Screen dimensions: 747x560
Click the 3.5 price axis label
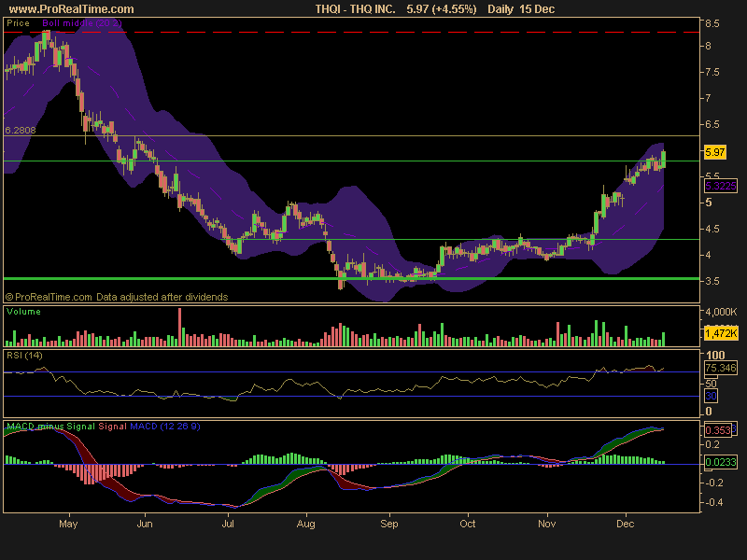coord(712,281)
